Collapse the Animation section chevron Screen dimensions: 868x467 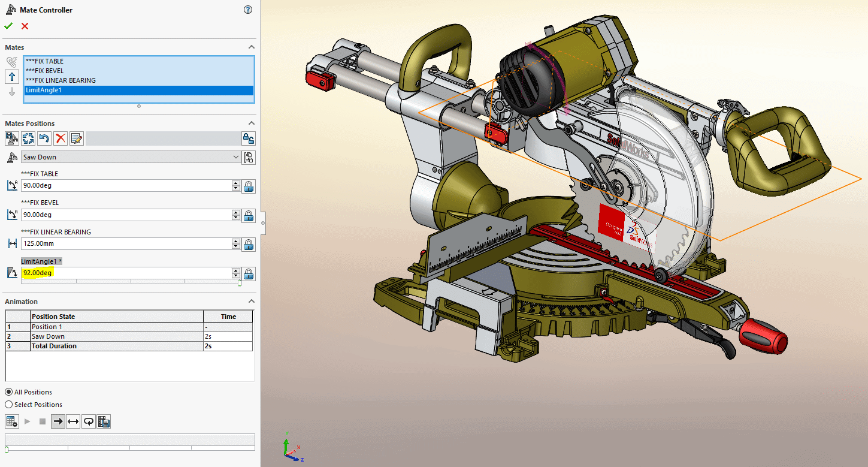(x=252, y=301)
